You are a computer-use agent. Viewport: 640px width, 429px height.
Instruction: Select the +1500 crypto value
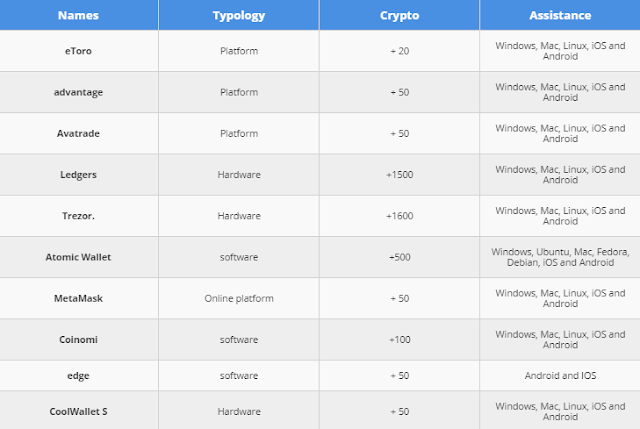point(399,175)
